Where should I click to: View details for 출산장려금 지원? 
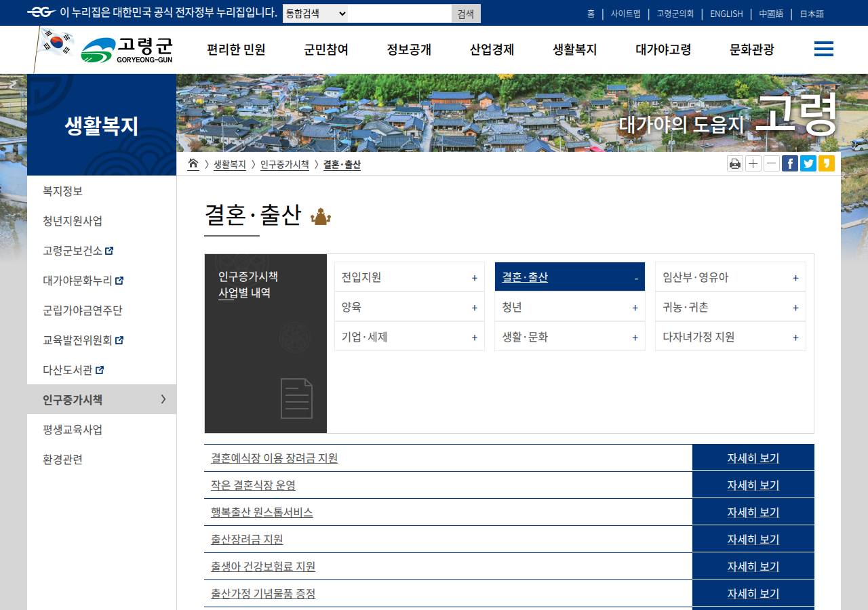pyautogui.click(x=753, y=539)
